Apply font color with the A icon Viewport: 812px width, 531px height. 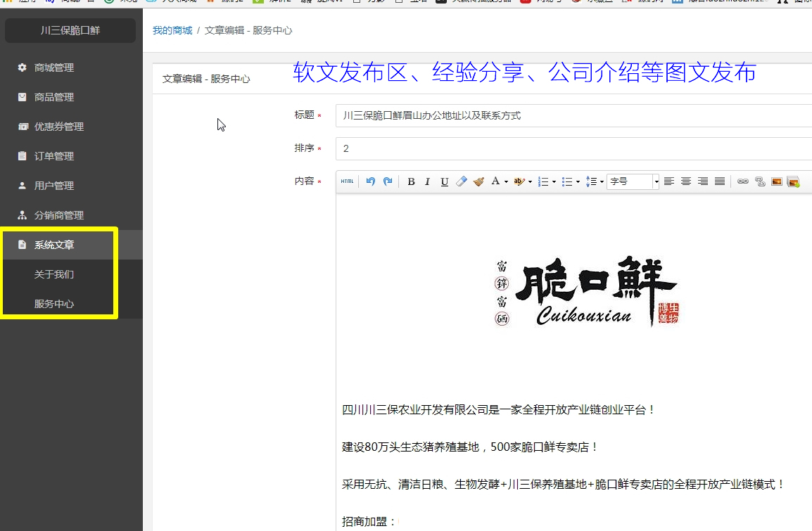pos(495,181)
